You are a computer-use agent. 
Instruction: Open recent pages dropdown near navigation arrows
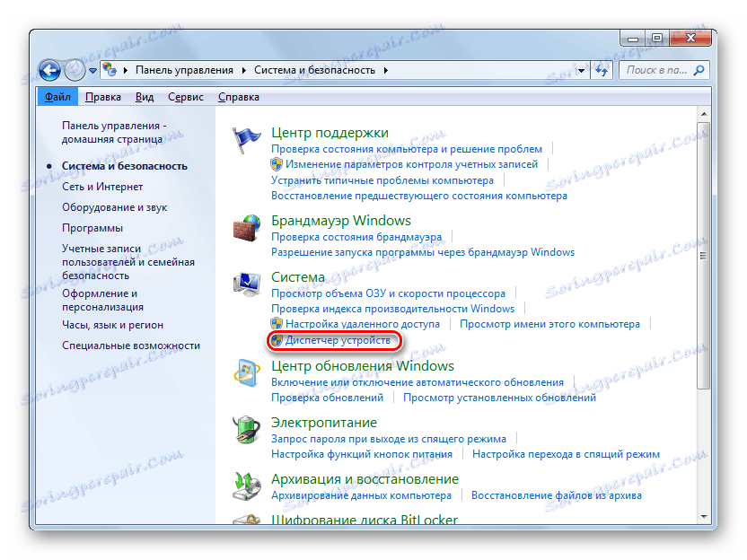pos(92,69)
